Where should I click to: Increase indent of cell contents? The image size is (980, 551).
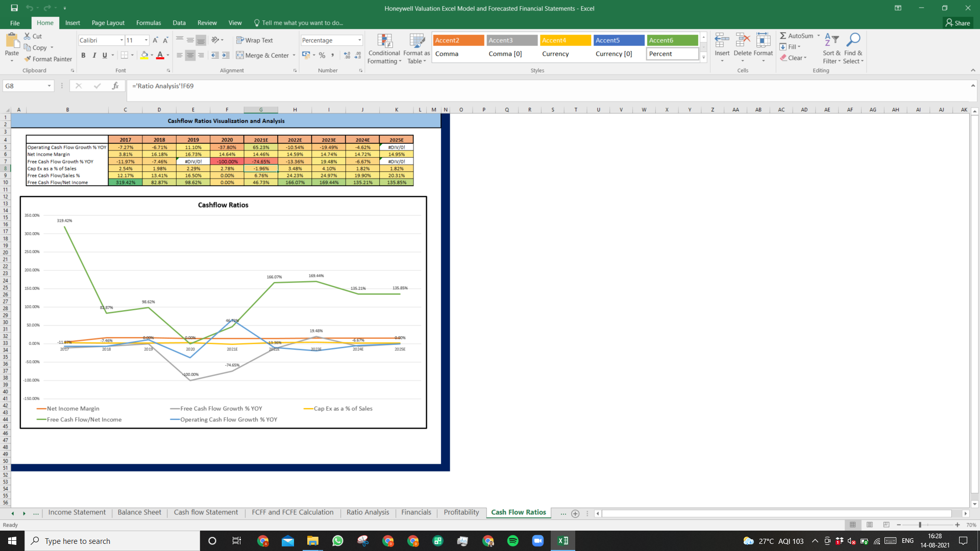coord(226,55)
